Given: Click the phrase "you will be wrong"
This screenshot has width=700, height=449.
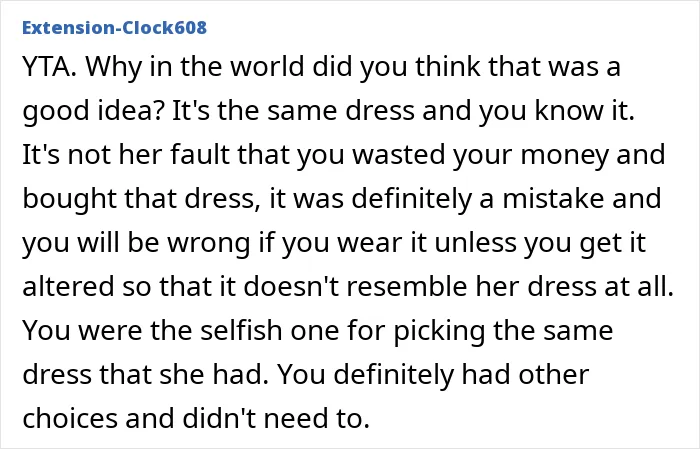Looking at the screenshot, I should pos(137,242).
